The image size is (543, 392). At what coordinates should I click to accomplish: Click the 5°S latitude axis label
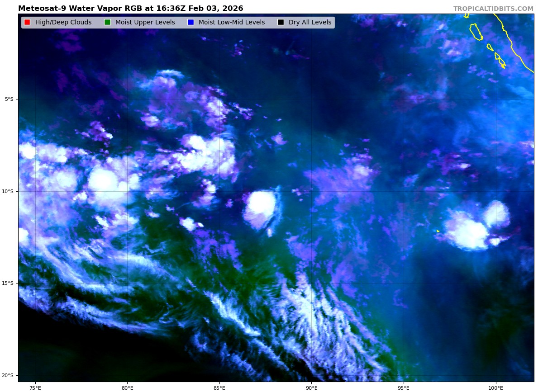(x=9, y=99)
